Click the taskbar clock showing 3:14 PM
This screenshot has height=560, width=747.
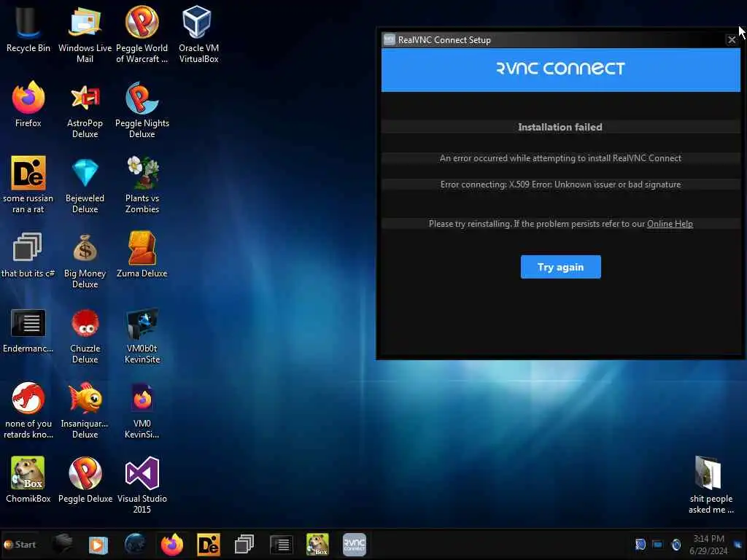(x=708, y=544)
